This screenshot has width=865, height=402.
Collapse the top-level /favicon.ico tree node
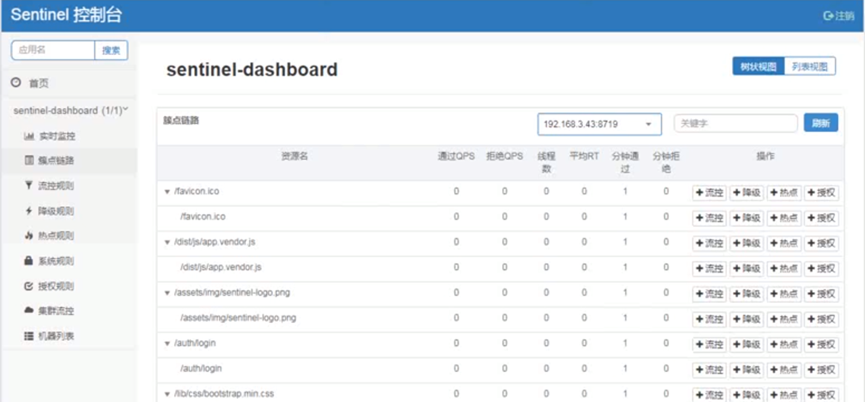(167, 192)
